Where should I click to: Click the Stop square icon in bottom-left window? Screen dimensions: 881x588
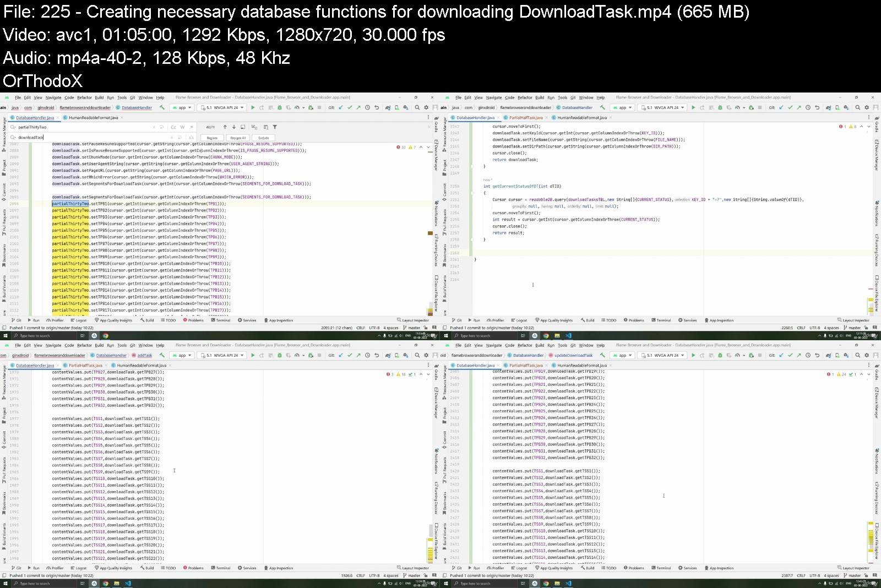pos(319,355)
